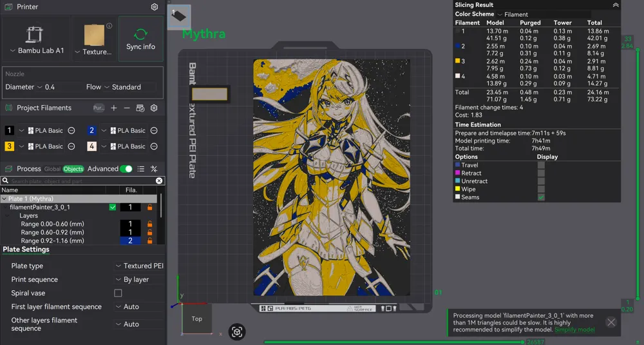This screenshot has height=345, width=644.
Task: Open the Texture plate dropdown
Action: [x=93, y=52]
